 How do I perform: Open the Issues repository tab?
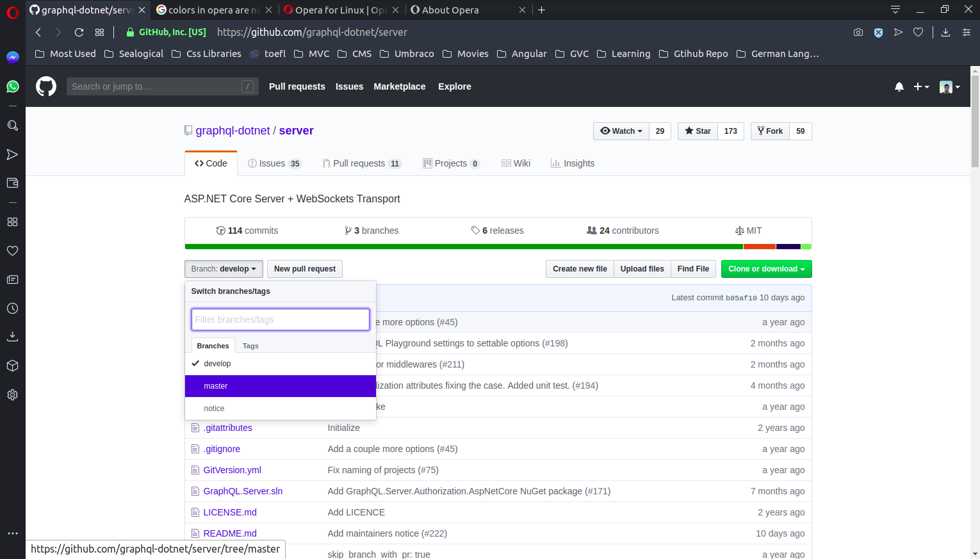click(x=274, y=163)
